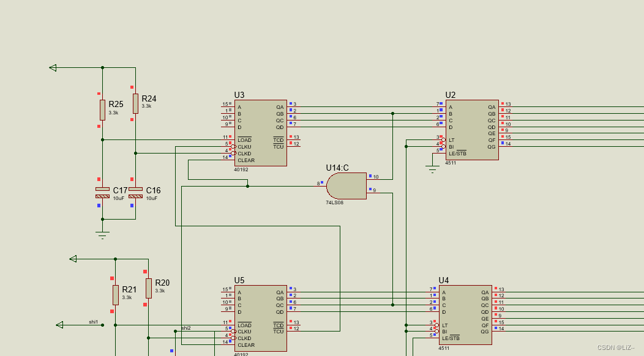Click the LOAD pin label on U3

pyautogui.click(x=244, y=140)
